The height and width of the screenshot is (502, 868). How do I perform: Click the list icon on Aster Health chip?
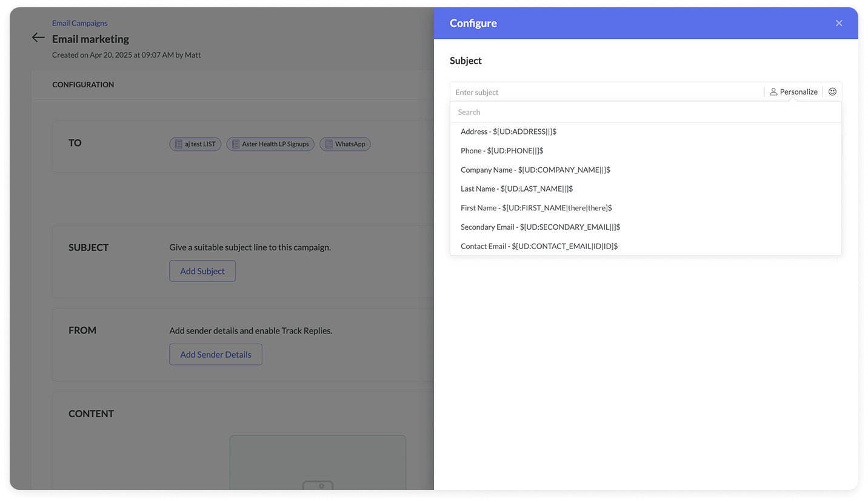point(235,144)
